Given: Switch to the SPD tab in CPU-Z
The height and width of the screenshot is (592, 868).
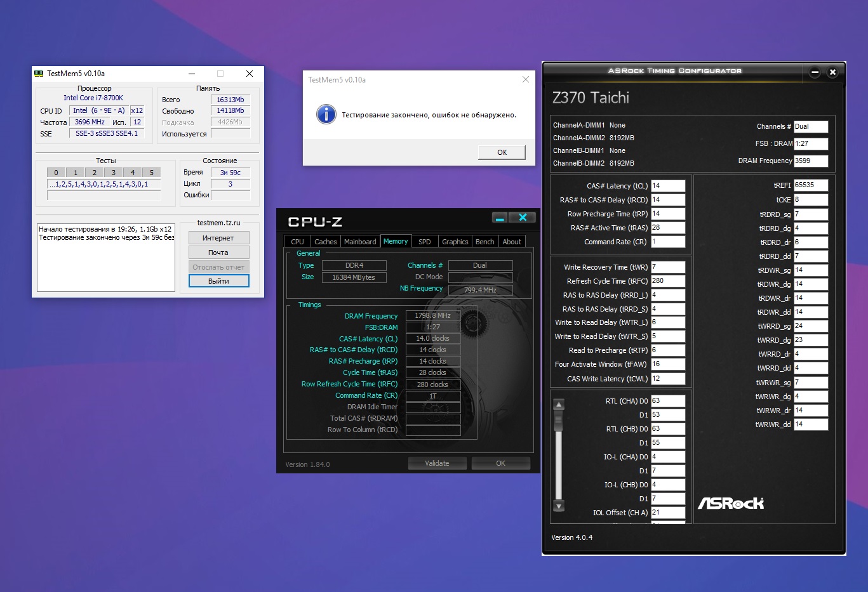Looking at the screenshot, I should point(425,242).
